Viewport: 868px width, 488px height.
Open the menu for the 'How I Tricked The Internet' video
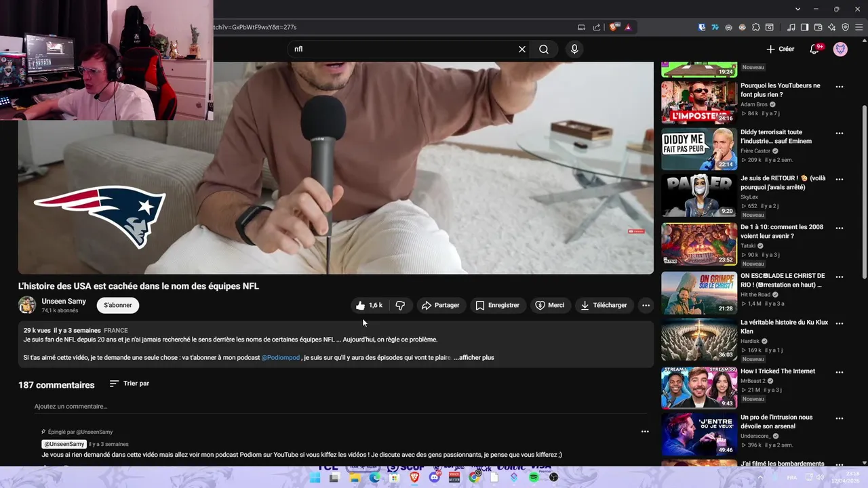click(x=840, y=372)
